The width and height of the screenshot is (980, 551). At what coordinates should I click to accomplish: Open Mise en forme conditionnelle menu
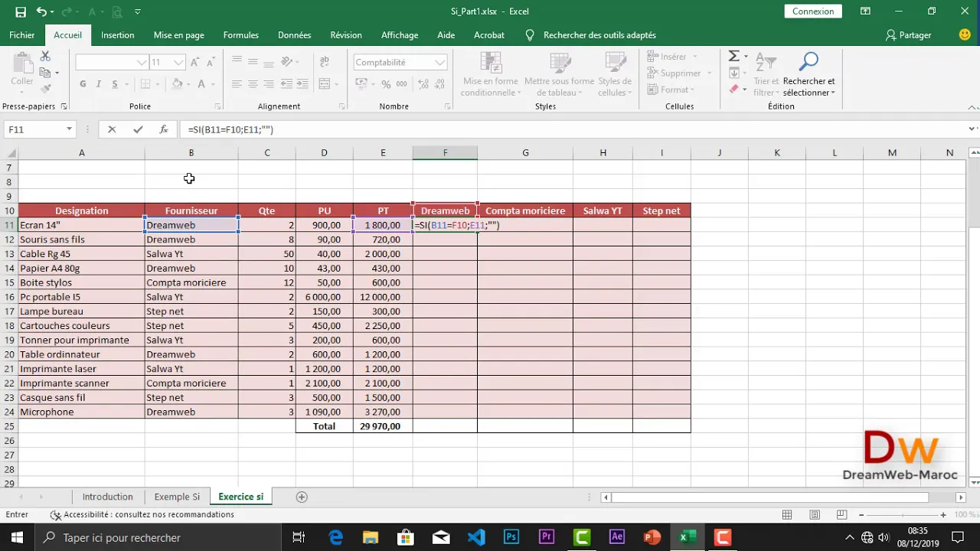tap(491, 74)
